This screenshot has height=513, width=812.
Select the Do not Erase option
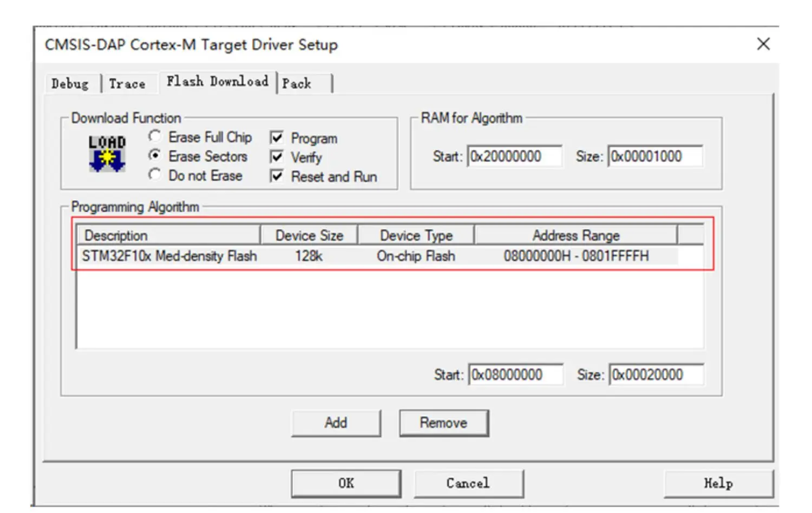tap(155, 175)
